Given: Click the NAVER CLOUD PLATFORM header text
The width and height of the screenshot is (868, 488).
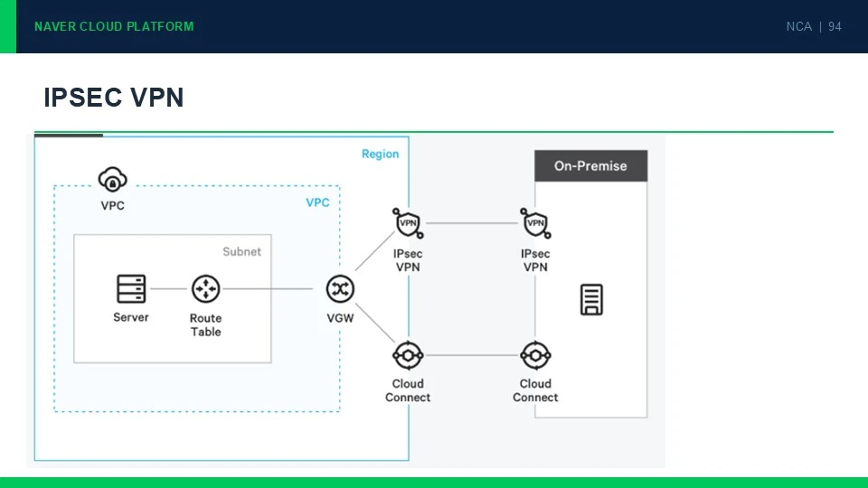Looking at the screenshot, I should pos(114,26).
